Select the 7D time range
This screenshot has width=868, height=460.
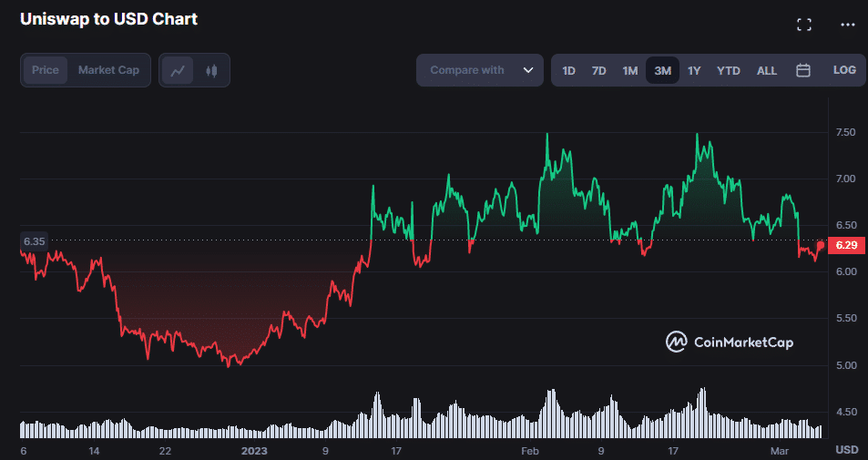coord(599,71)
